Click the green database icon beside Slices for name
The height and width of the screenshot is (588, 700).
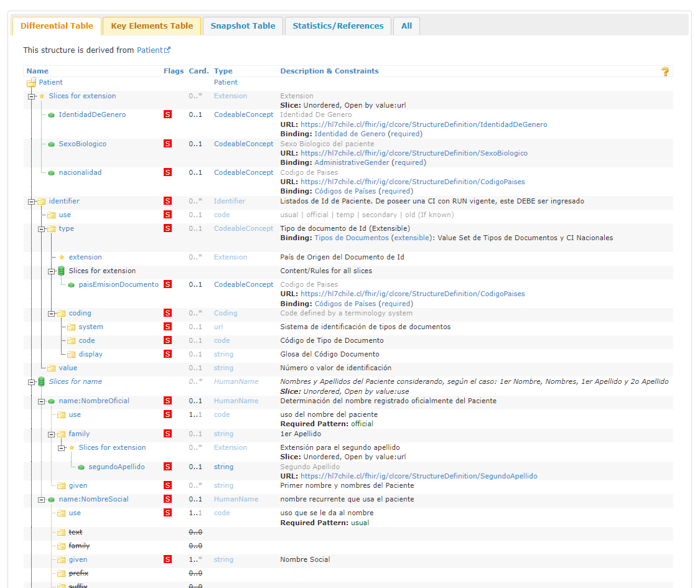[42, 381]
